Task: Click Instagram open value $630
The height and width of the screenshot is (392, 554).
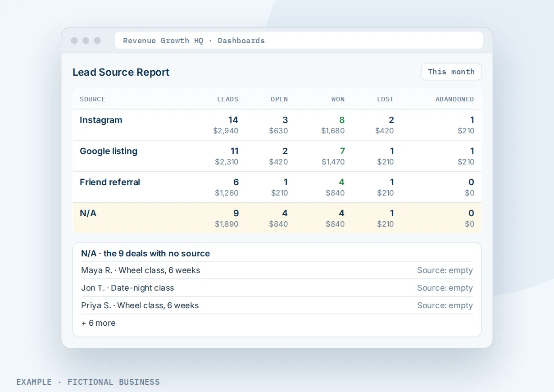Action: click(x=278, y=131)
